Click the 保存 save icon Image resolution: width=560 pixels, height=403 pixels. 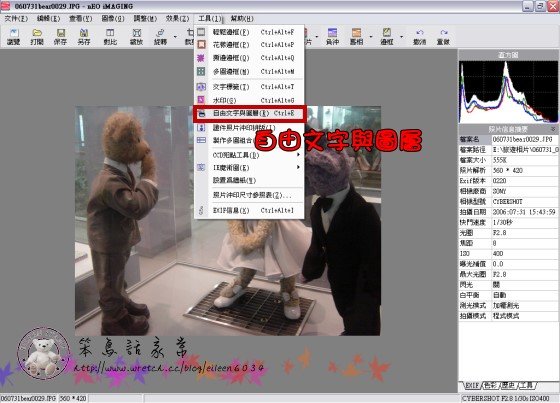click(60, 37)
